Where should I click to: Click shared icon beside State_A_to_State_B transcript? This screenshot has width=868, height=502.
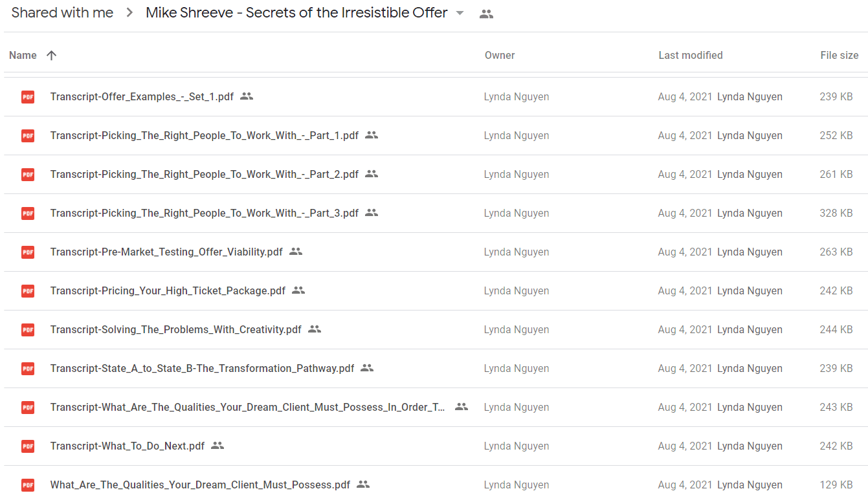367,368
